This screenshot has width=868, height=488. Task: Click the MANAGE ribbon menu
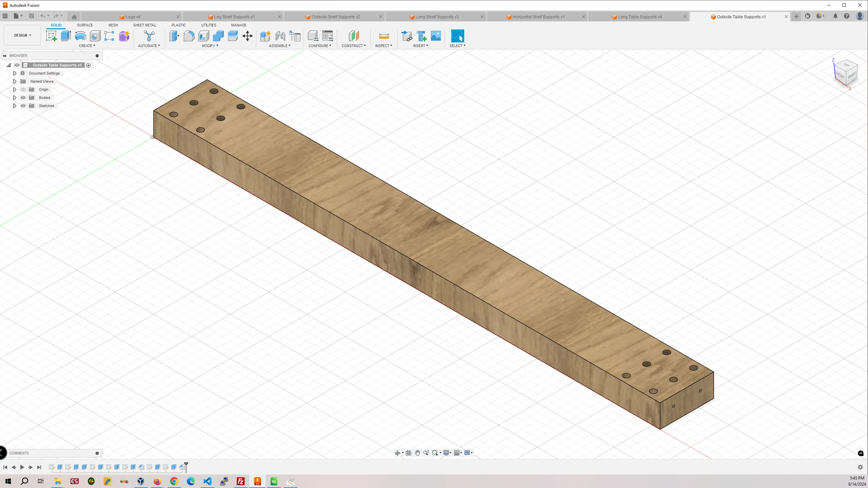(x=238, y=25)
